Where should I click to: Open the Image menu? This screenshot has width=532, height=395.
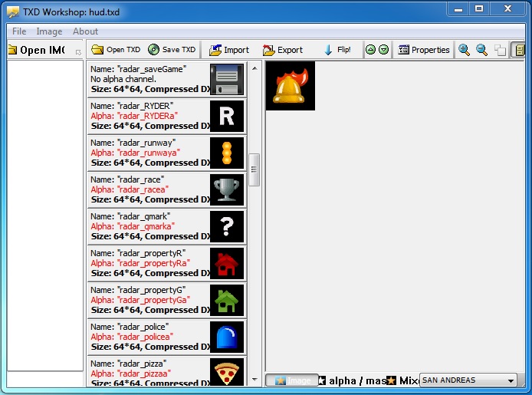click(x=49, y=31)
